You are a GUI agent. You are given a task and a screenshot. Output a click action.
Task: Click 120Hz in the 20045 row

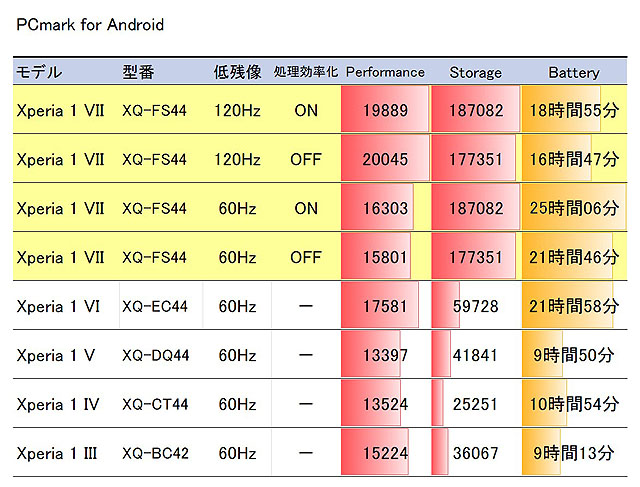237,159
